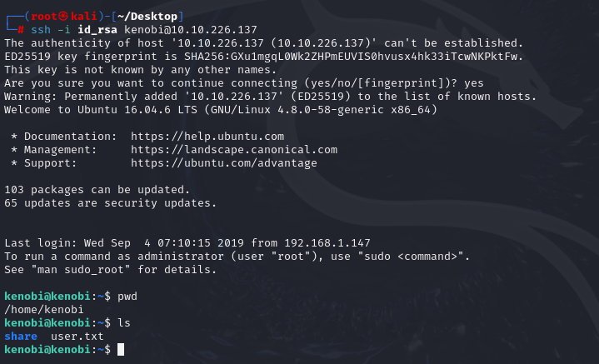Click the last login IP 192.168.1.147
The height and width of the screenshot is (364, 599).
tap(327, 243)
